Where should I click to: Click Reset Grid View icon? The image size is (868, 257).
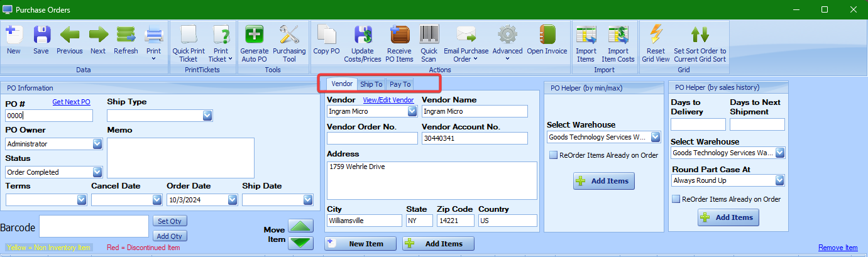tap(656, 35)
